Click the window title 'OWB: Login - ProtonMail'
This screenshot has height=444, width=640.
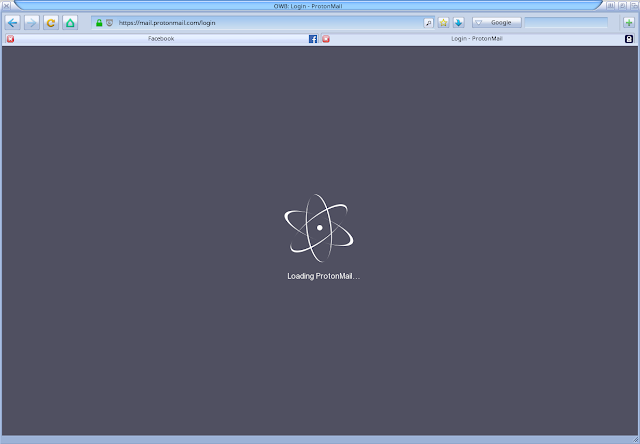pos(308,6)
